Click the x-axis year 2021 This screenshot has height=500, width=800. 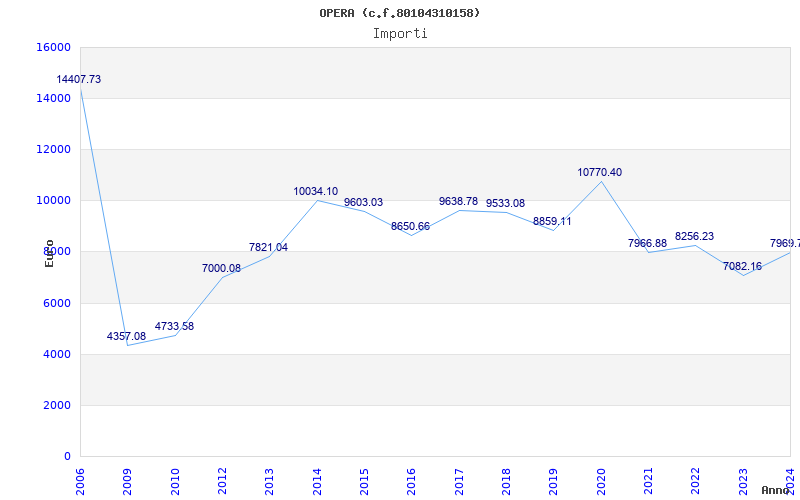click(648, 482)
